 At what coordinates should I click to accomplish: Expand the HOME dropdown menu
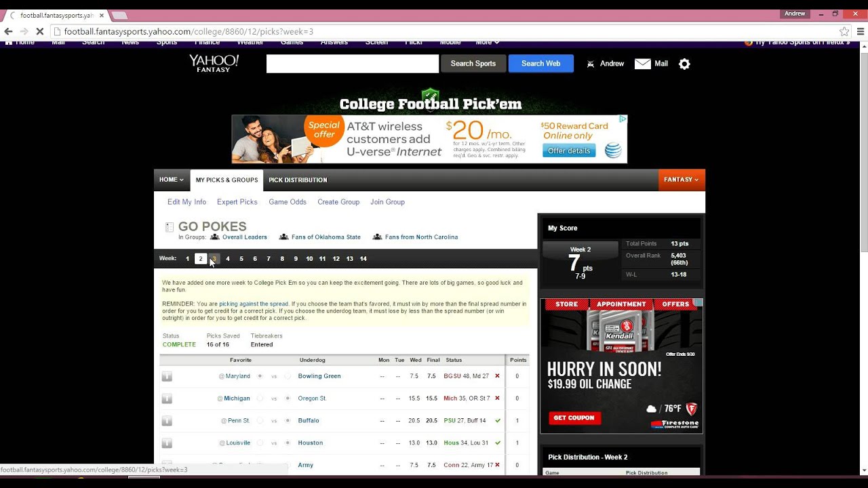(x=172, y=180)
